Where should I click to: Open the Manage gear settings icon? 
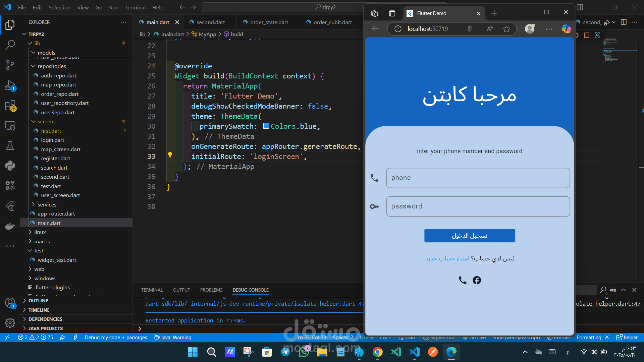[x=10, y=322]
